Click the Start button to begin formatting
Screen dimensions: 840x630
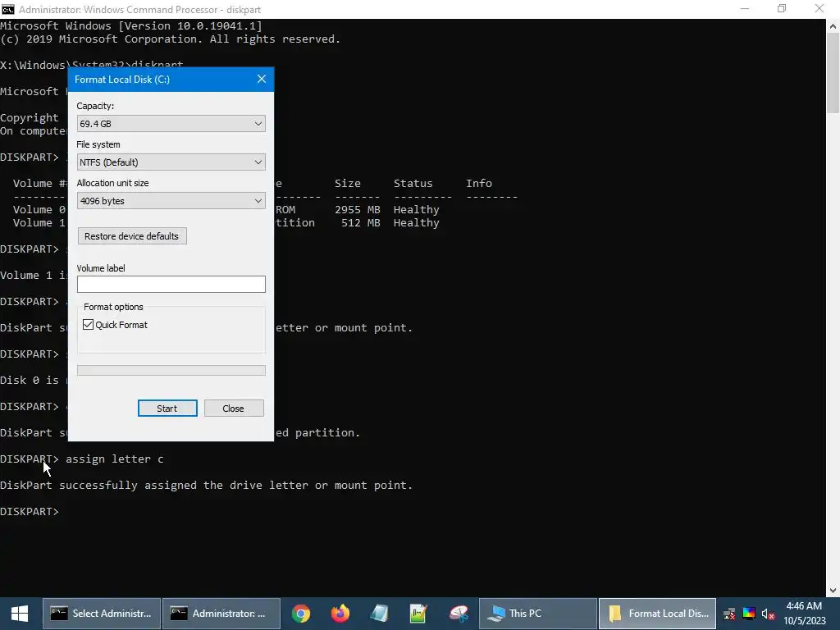(x=167, y=409)
